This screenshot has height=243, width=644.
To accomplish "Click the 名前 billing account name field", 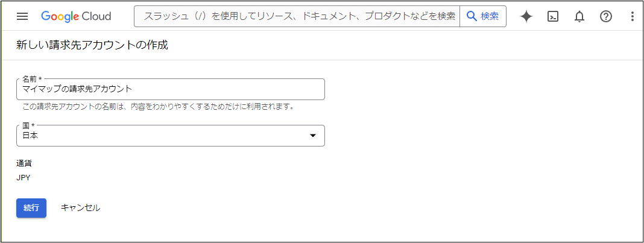I will coord(171,89).
